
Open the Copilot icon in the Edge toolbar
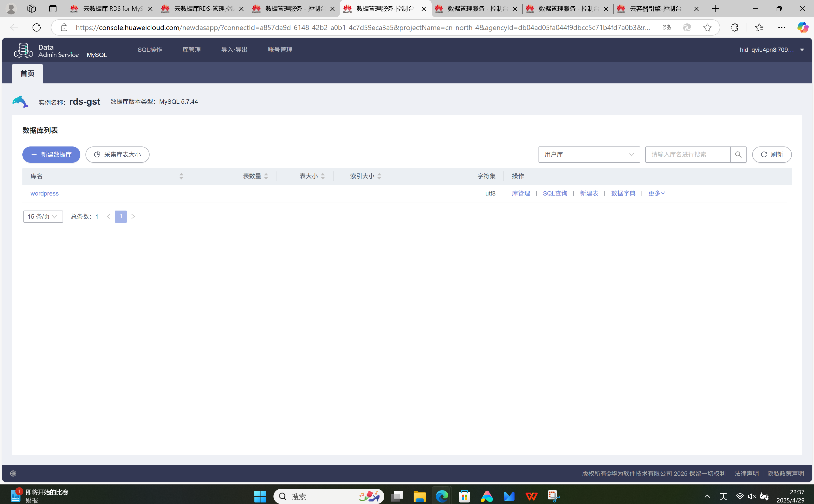click(x=802, y=27)
